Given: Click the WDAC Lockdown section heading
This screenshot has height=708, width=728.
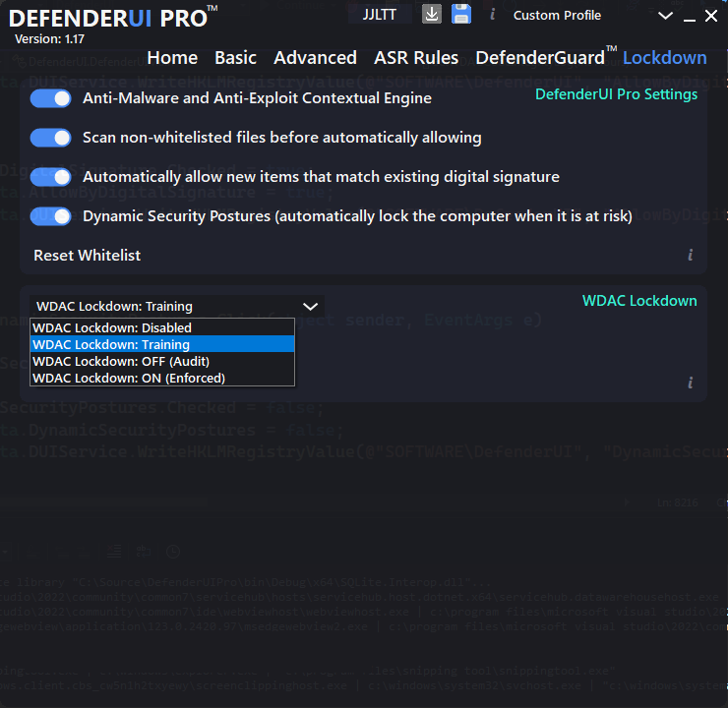Looking at the screenshot, I should click(639, 301).
